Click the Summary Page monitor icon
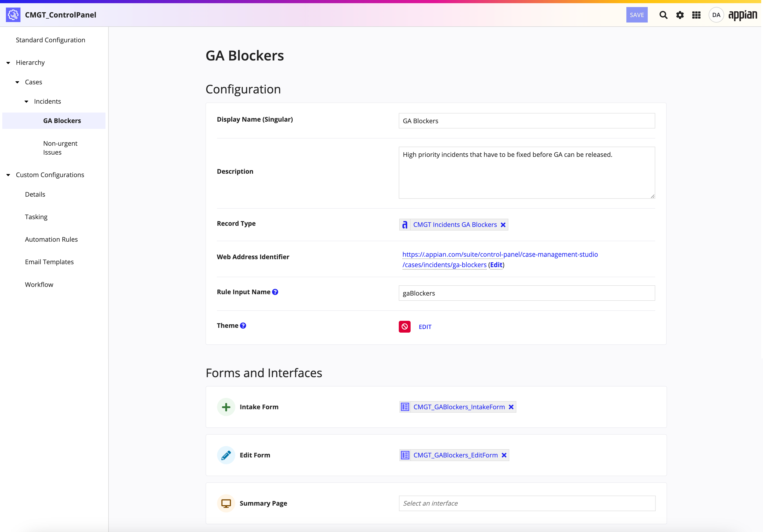The height and width of the screenshot is (532, 763). (226, 503)
